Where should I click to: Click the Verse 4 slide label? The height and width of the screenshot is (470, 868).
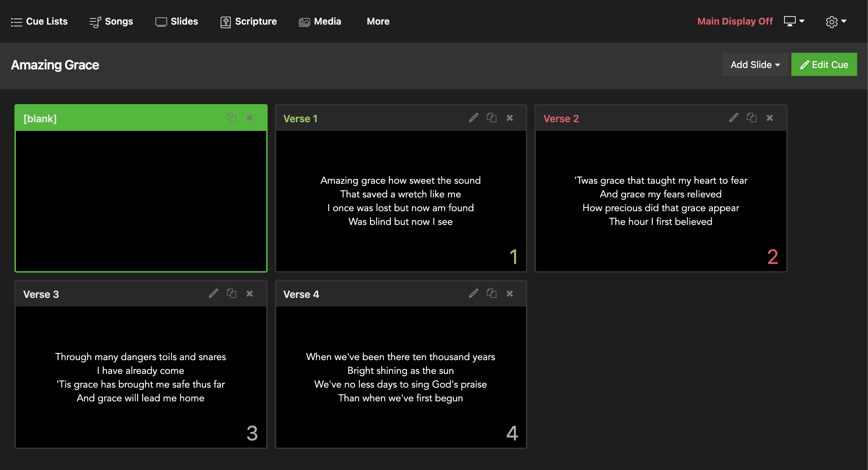[301, 294]
